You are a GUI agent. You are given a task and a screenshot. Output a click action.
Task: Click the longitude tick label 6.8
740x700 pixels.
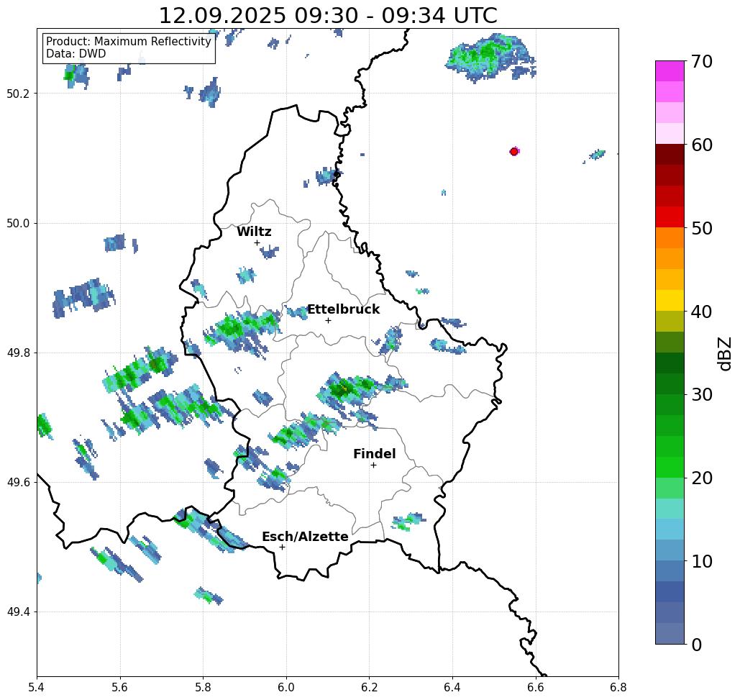[x=618, y=687]
